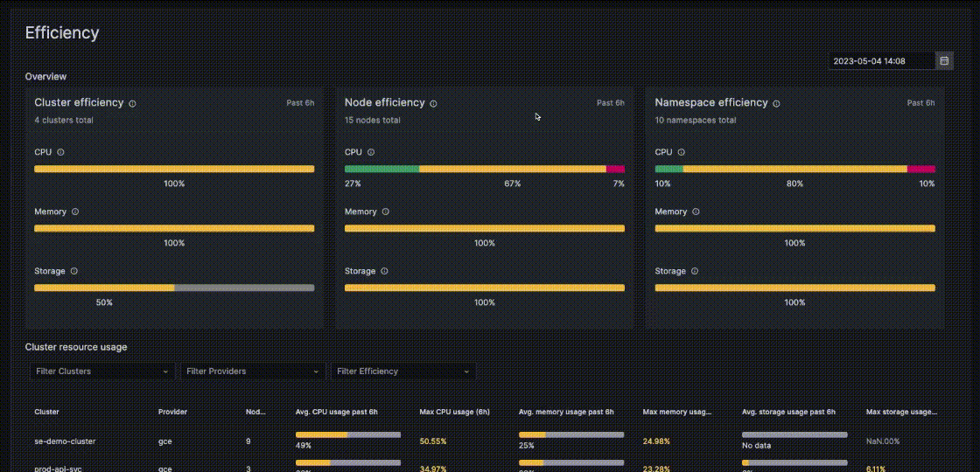
Task: Select the se-demo-cluster table row
Action: [x=65, y=441]
